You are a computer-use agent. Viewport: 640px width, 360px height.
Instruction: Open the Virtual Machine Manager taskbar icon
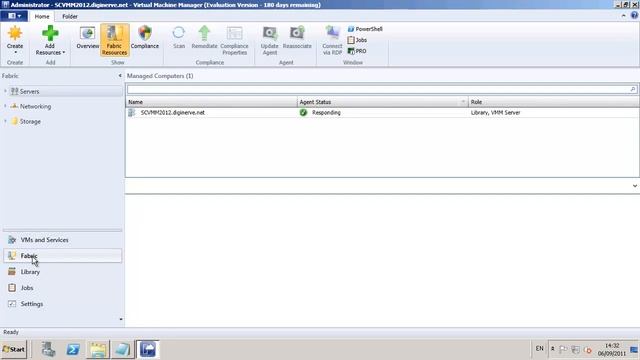click(x=148, y=349)
